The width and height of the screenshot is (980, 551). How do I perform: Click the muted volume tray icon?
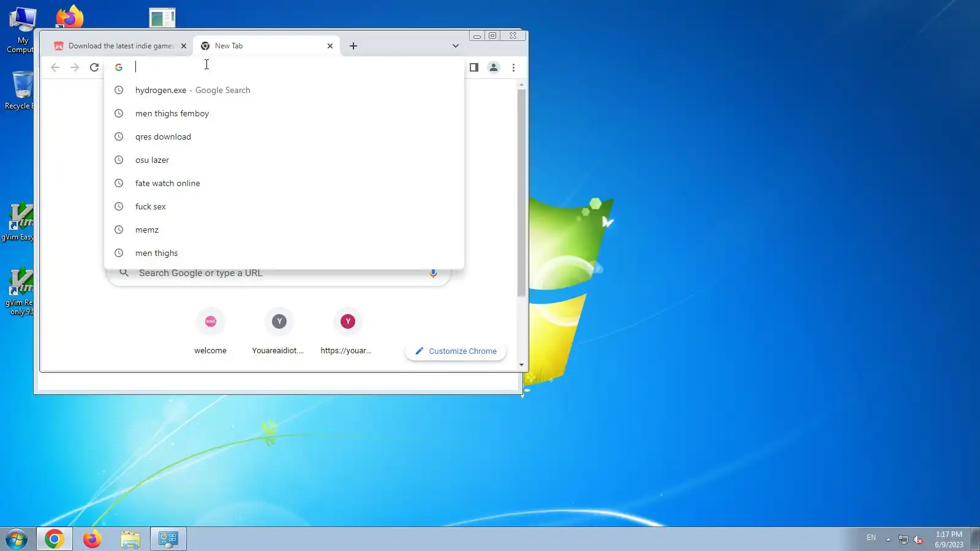(918, 539)
